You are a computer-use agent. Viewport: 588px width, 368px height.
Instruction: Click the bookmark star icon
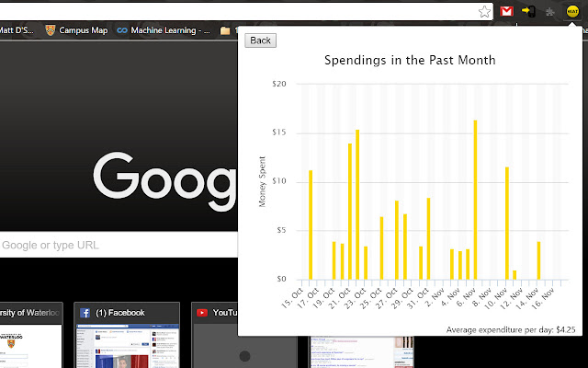484,12
